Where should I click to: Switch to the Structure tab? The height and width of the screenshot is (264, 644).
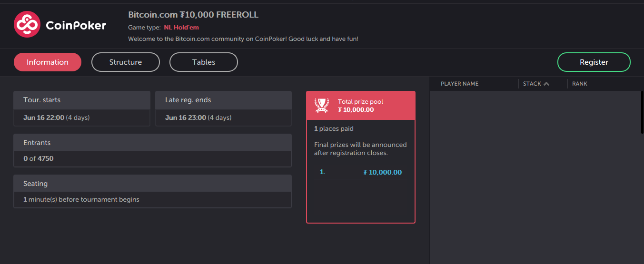click(126, 62)
